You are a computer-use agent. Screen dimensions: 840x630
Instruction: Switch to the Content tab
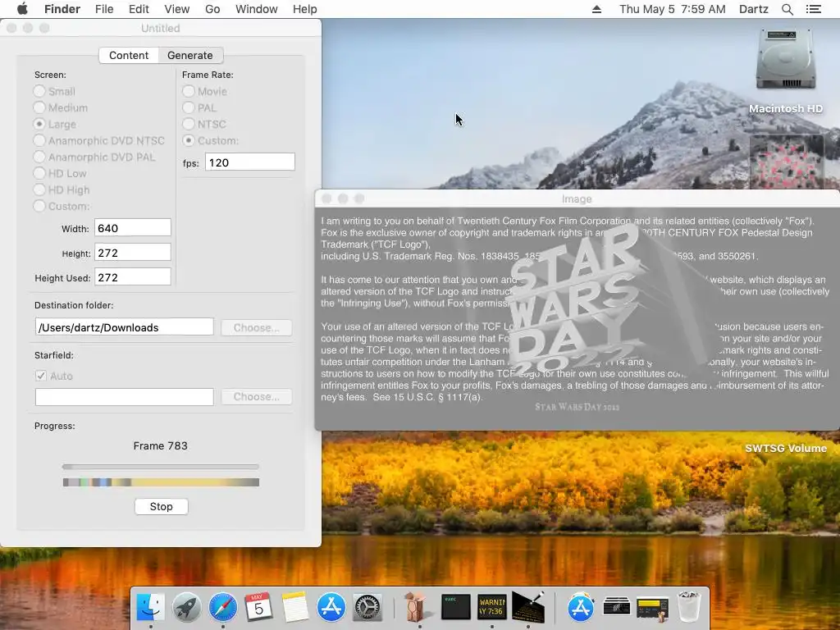click(x=129, y=55)
